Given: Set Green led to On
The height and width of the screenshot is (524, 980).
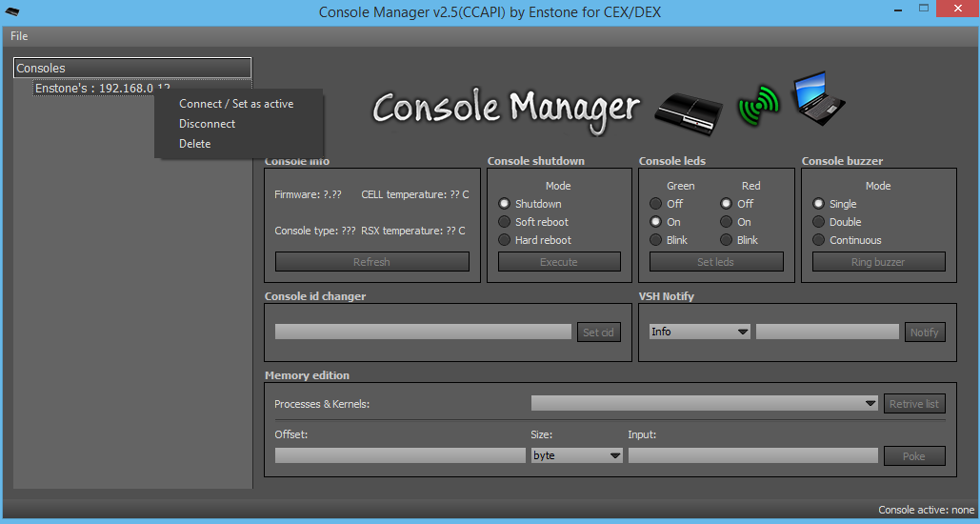Looking at the screenshot, I should coord(655,222).
